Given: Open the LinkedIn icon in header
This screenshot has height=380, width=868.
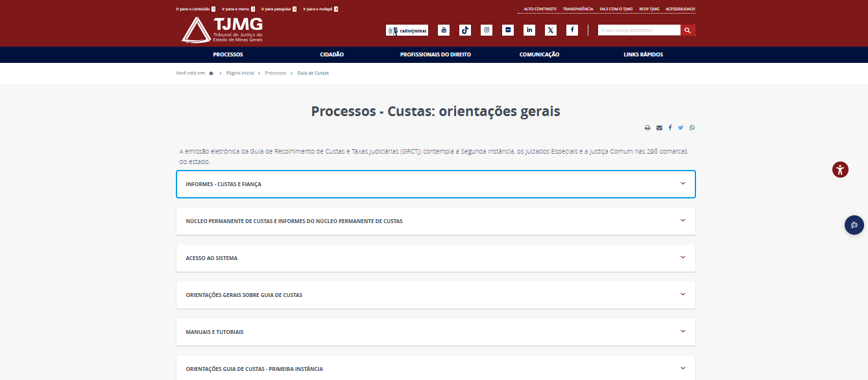Looking at the screenshot, I should (529, 30).
